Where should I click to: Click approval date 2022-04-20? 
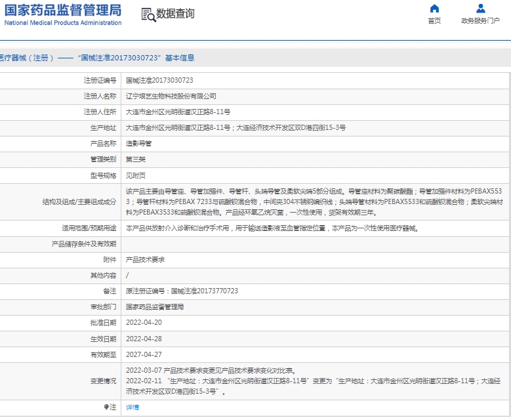[x=144, y=322]
